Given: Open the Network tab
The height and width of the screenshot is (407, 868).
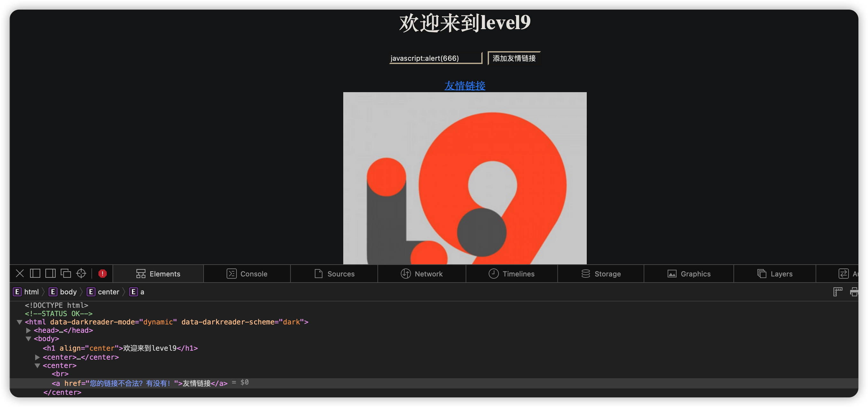Looking at the screenshot, I should [422, 274].
